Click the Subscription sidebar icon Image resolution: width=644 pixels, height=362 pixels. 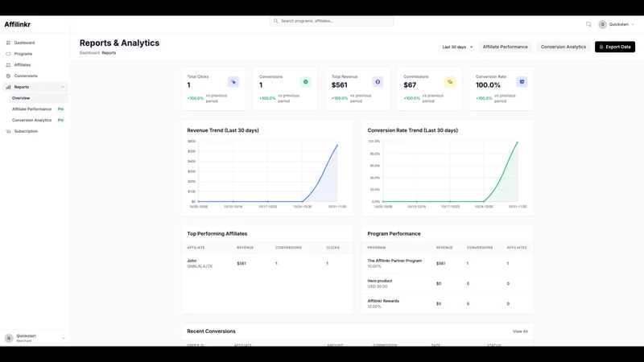pos(8,131)
